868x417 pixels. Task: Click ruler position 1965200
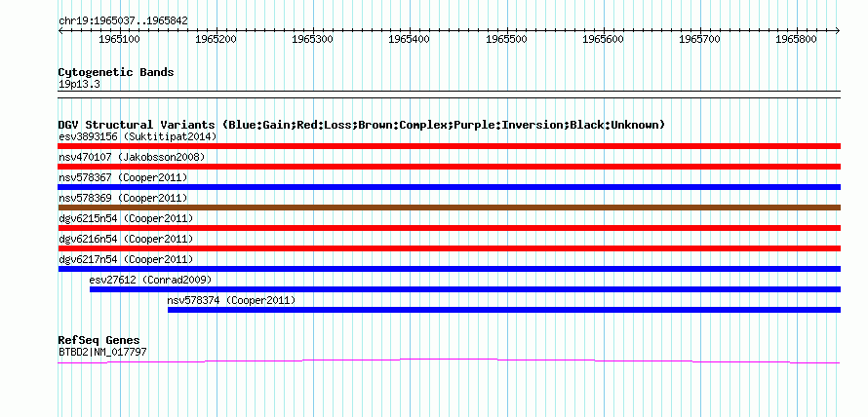(x=217, y=39)
